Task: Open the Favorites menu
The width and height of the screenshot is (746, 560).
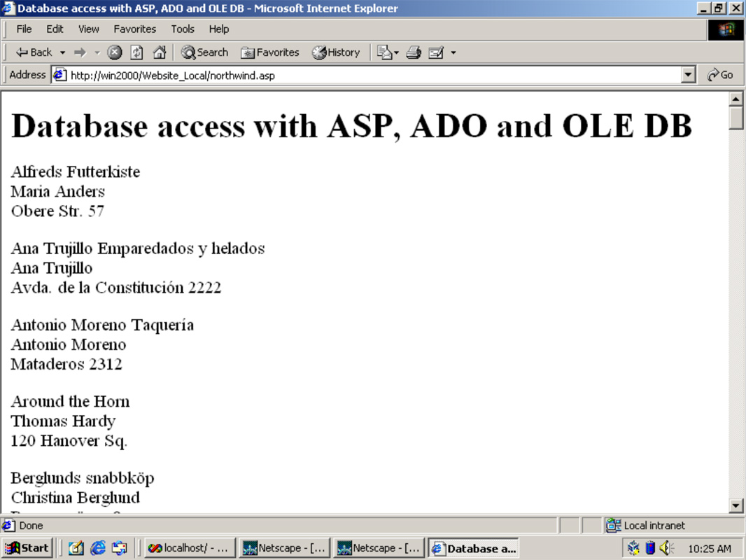Action: tap(134, 29)
